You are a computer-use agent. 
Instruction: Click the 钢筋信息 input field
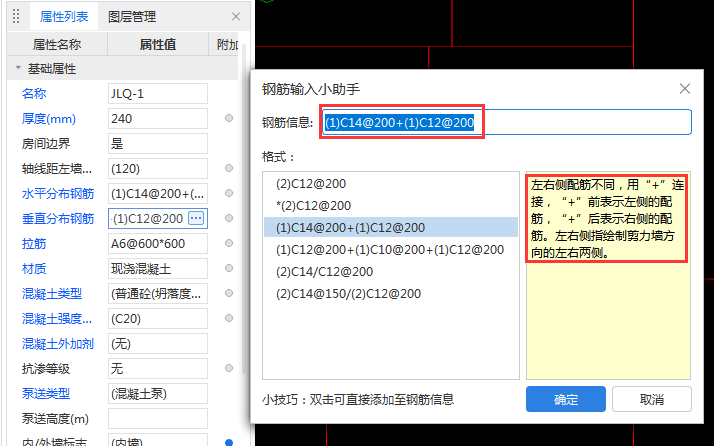pos(506,122)
